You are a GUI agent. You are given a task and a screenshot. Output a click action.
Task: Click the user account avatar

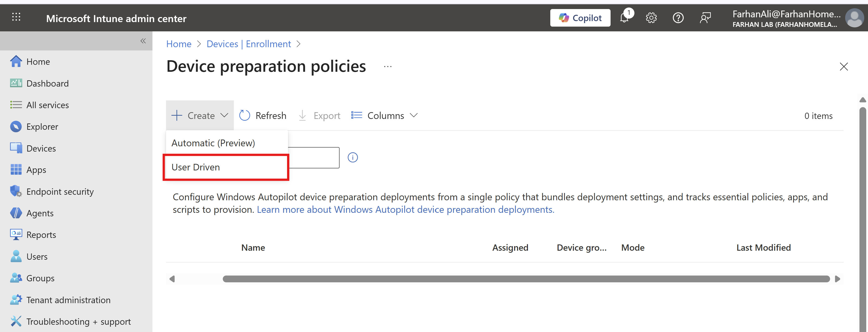tap(854, 18)
